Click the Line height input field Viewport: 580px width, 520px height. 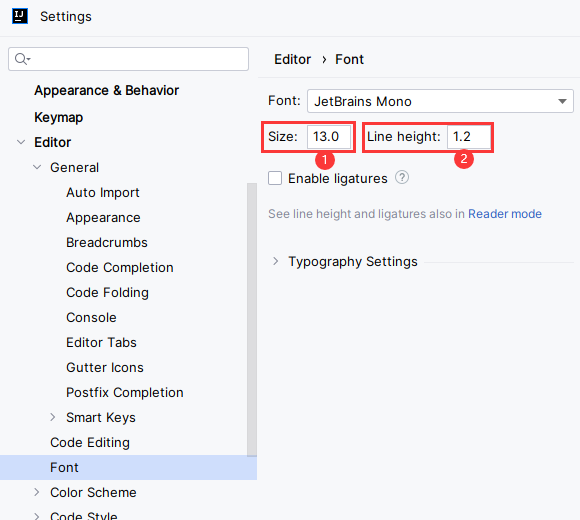[469, 136]
